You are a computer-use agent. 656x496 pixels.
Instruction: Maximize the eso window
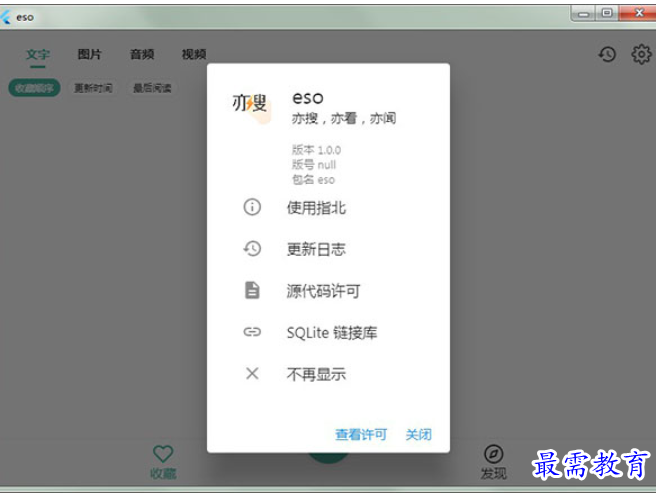[x=607, y=13]
